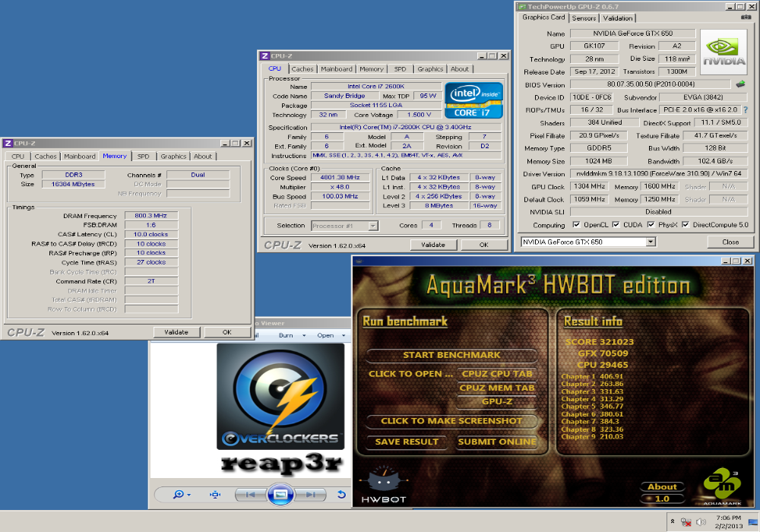The image size is (760, 532).
Task: Open Memory tab in CPU-Z processor window
Action: [x=372, y=69]
